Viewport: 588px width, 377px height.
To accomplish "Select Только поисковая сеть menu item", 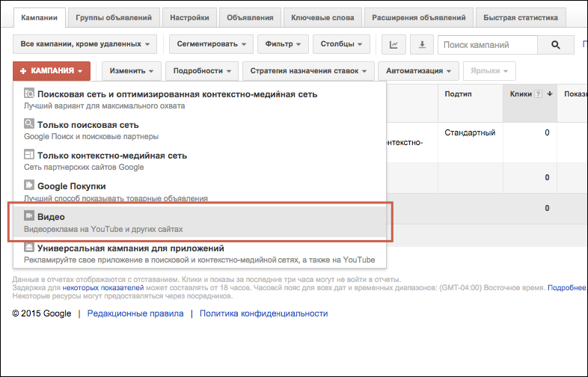I will (200, 130).
